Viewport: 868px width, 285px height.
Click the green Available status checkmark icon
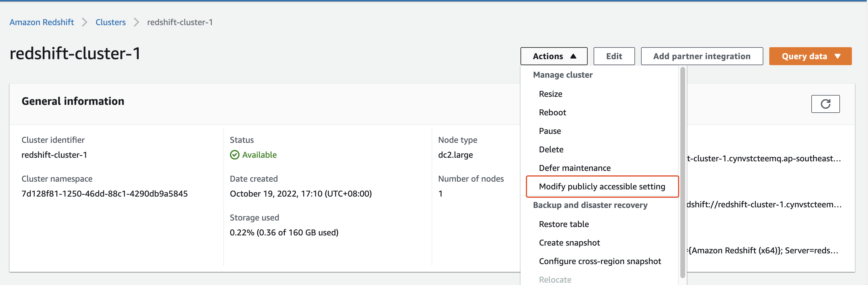point(234,155)
